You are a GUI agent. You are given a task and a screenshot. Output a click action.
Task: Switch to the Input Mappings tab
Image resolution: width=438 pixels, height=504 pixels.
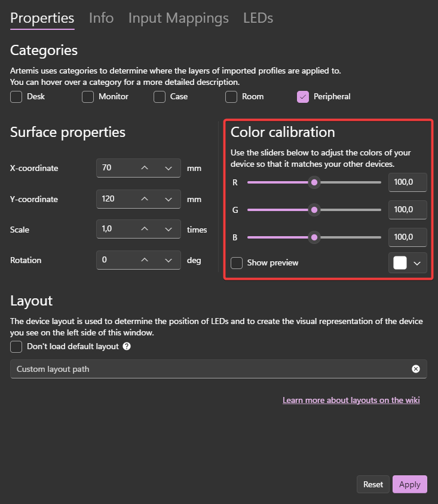coord(178,18)
